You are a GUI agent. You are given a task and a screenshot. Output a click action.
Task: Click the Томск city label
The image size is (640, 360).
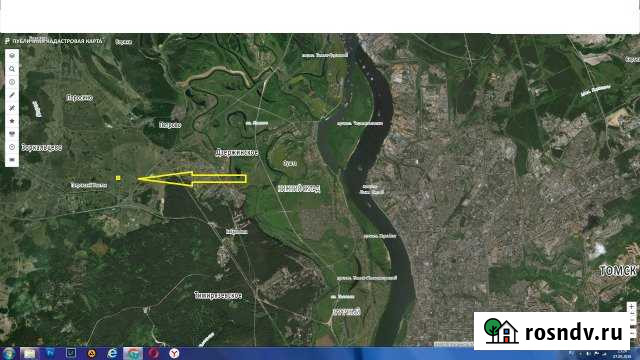618,271
